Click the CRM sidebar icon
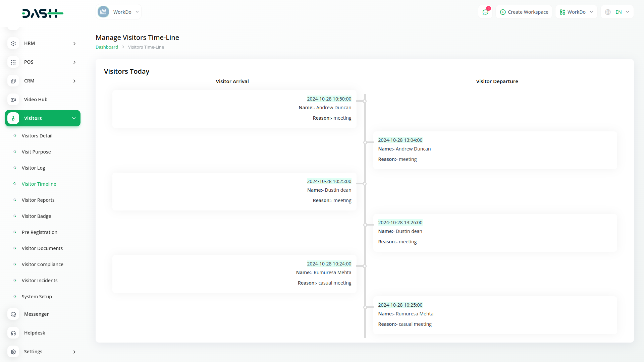This screenshot has width=644, height=362. (13, 81)
